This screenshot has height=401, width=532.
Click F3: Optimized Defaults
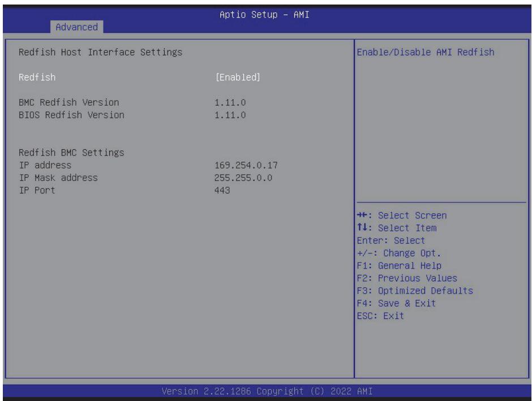[415, 291]
